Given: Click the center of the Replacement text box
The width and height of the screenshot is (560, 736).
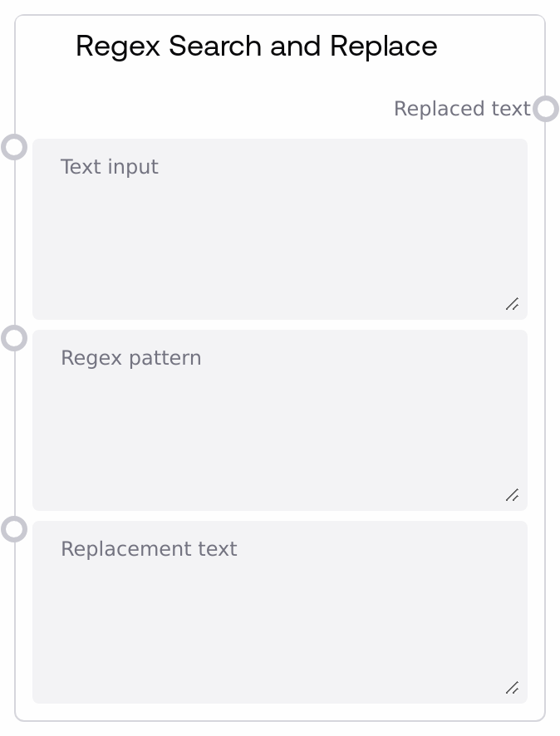Looking at the screenshot, I should pos(280,612).
